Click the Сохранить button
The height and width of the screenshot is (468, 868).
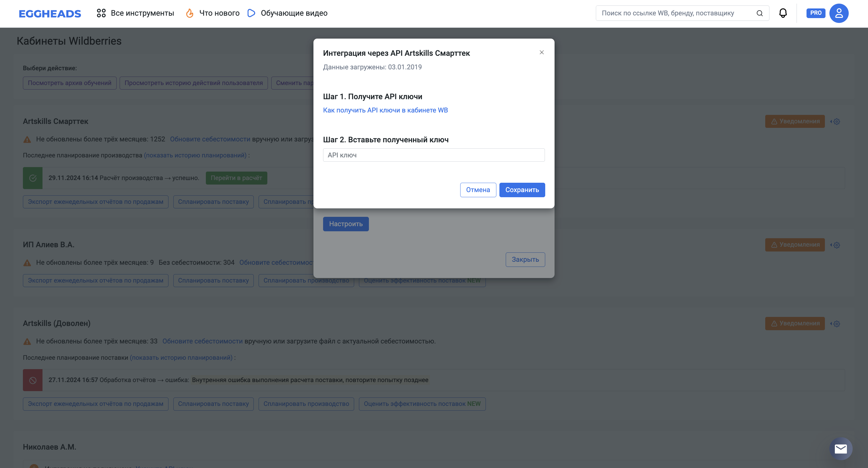(x=522, y=190)
